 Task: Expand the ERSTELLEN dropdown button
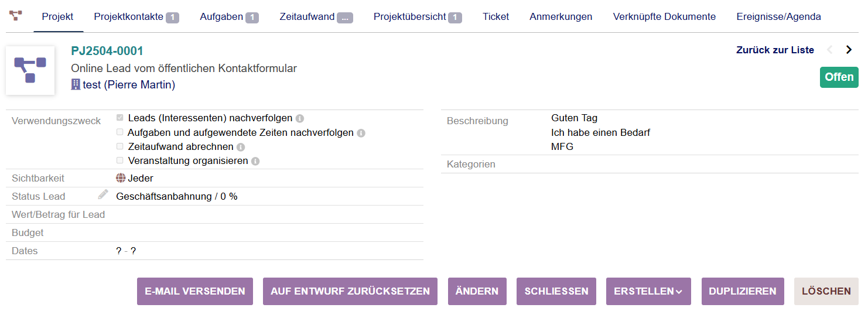tap(648, 292)
